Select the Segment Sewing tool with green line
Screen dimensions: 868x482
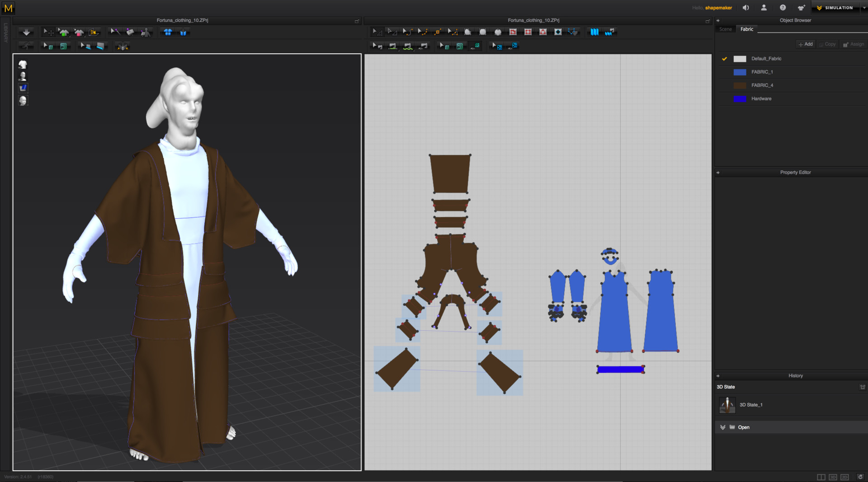tap(392, 46)
